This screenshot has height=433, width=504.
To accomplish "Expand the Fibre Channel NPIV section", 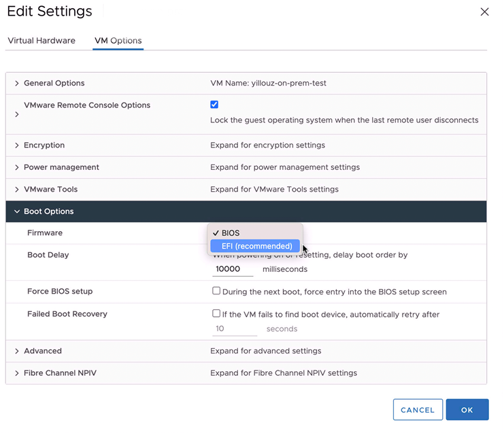I will [x=17, y=373].
